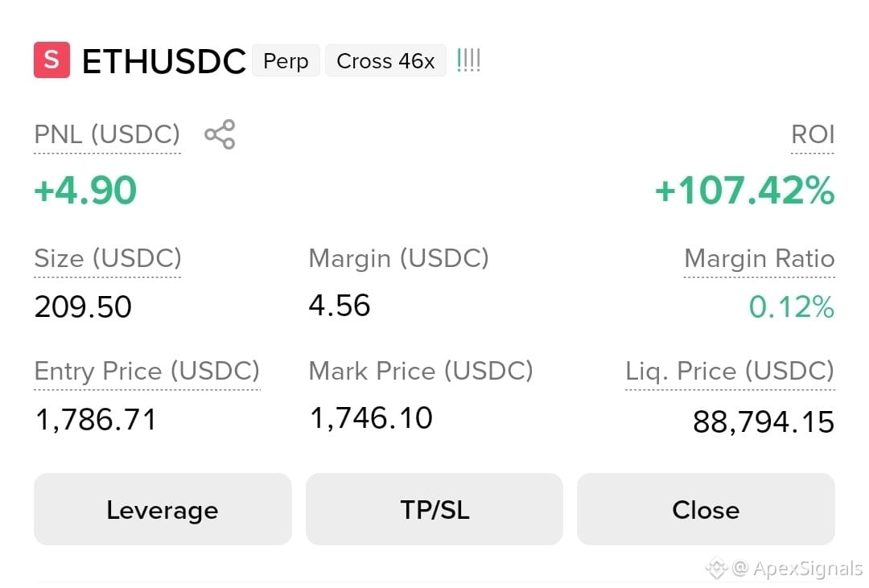Image resolution: width=869 pixels, height=588 pixels.
Task: Click the red S short-side badge
Action: 51,60
